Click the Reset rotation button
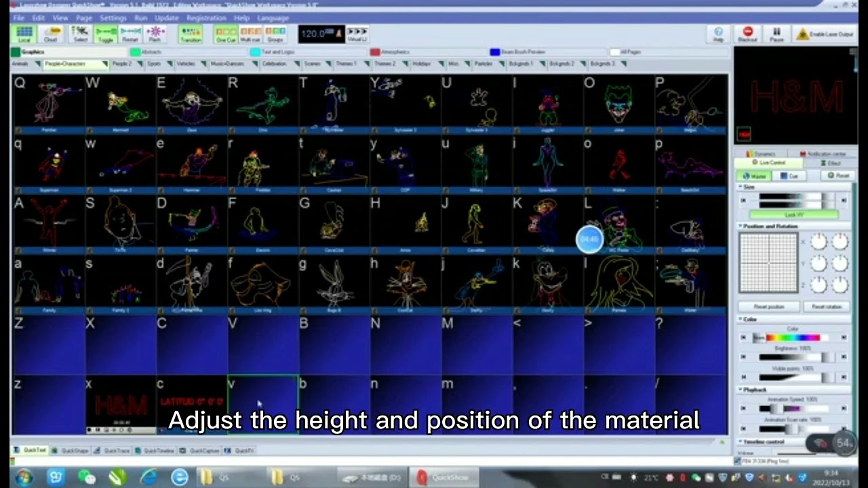Image resolution: width=868 pixels, height=488 pixels. tap(827, 306)
